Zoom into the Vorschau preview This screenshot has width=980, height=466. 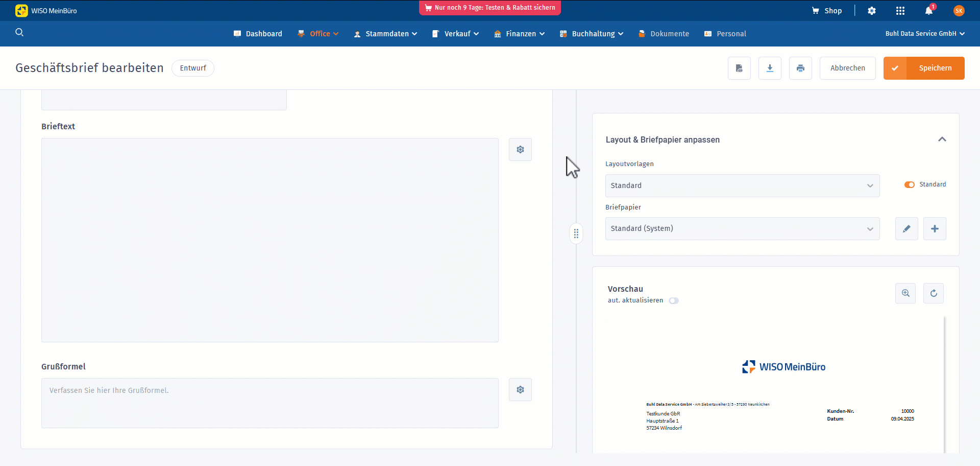[905, 293]
